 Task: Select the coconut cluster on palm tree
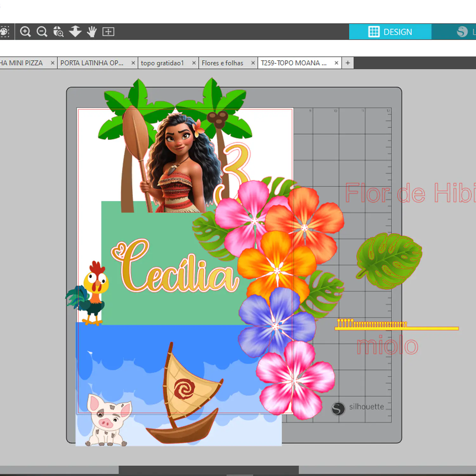[217, 119]
